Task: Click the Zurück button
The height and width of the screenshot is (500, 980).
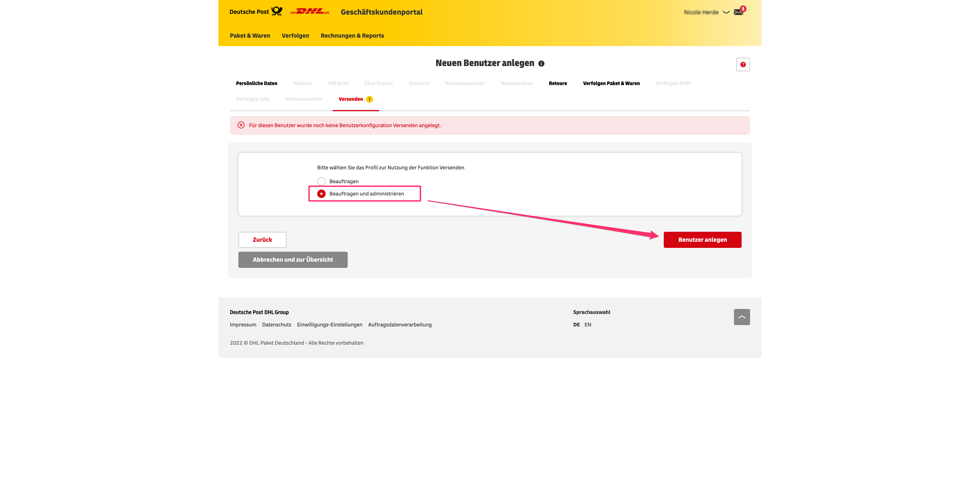Action: pos(262,240)
